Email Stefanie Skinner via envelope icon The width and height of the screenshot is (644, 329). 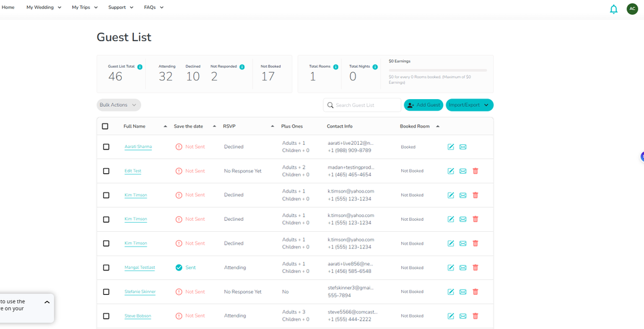pos(463,292)
